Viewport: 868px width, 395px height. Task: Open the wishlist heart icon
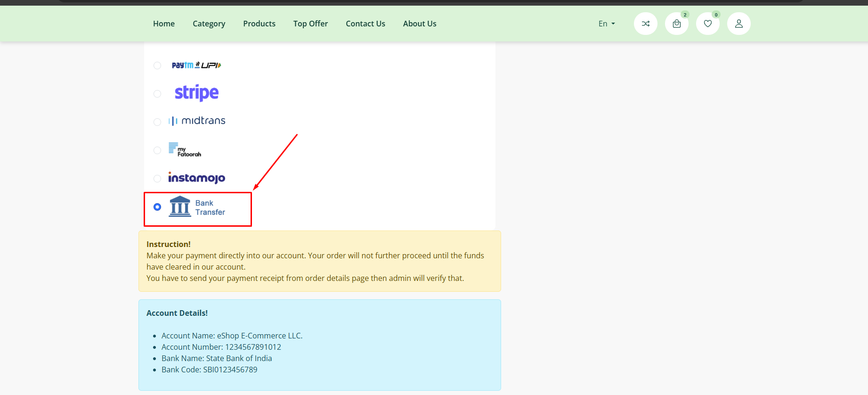click(x=708, y=24)
